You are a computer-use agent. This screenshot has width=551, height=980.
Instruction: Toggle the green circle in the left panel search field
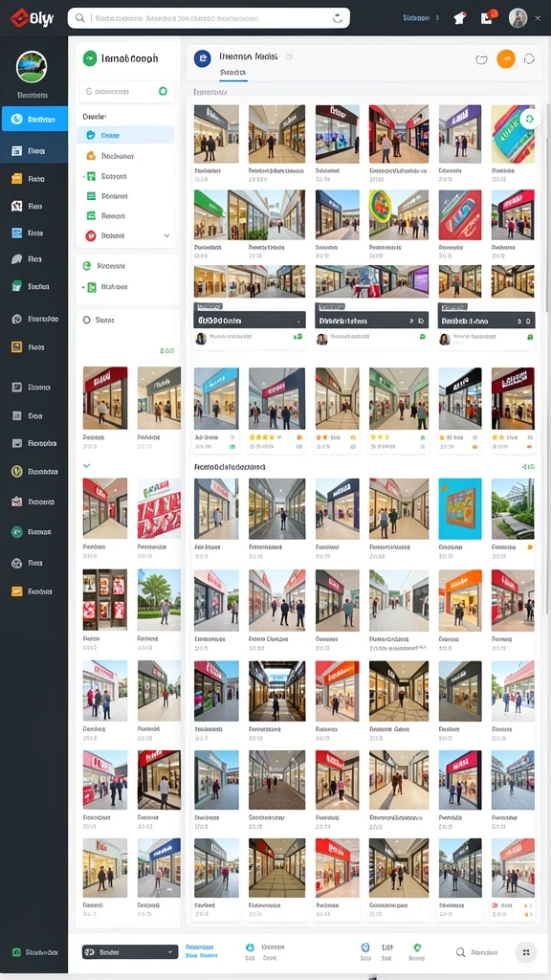(163, 91)
